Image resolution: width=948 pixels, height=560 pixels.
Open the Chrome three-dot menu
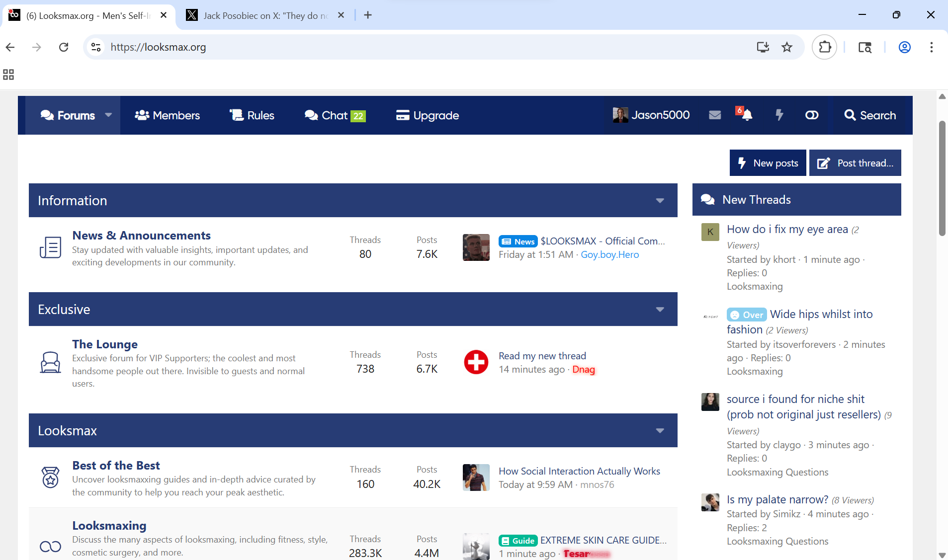tap(932, 47)
